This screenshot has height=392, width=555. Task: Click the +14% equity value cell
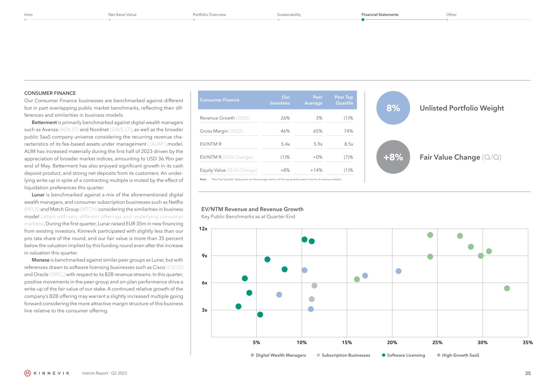pos(316,170)
